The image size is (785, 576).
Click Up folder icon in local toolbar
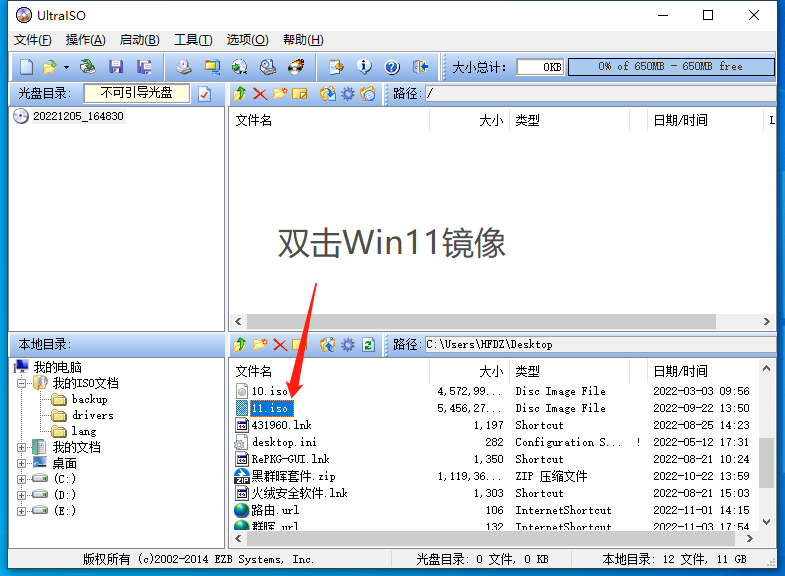[x=239, y=344]
